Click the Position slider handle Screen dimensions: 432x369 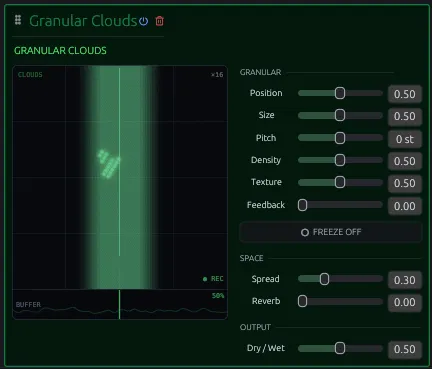pyautogui.click(x=340, y=93)
